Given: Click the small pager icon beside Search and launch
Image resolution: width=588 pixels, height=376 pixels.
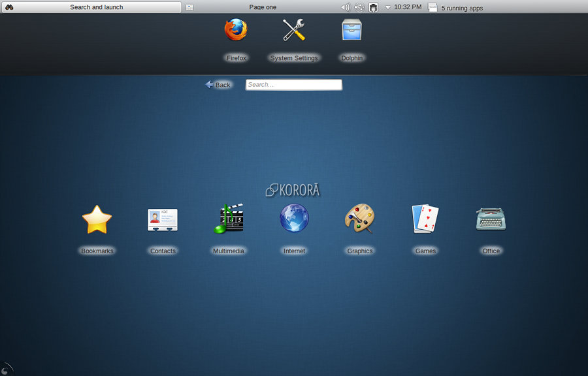Looking at the screenshot, I should (x=189, y=7).
